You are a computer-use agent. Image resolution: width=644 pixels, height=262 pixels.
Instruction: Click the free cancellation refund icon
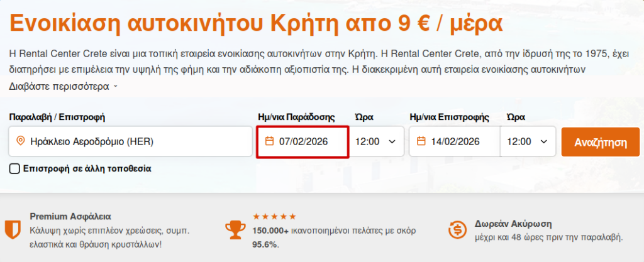pos(457,229)
